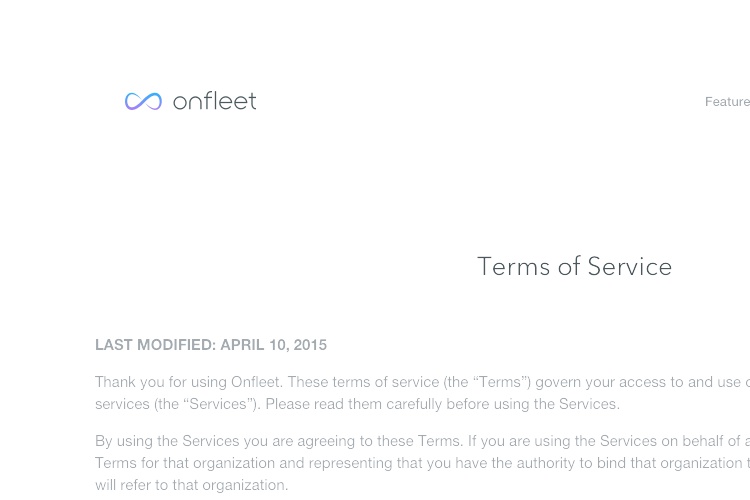Image resolution: width=750 pixels, height=500 pixels.
Task: Click the word "Terms" in the page heading
Action: pos(514,267)
